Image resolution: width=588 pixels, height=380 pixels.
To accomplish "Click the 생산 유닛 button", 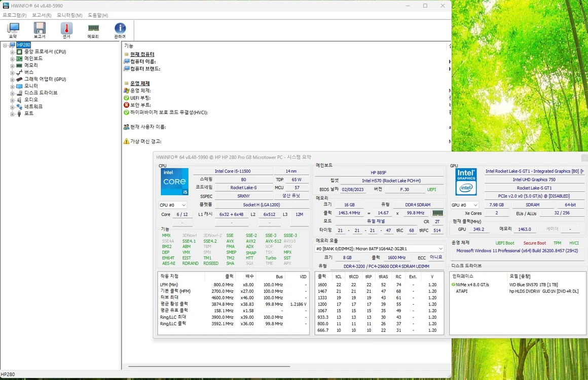I will (291, 196).
